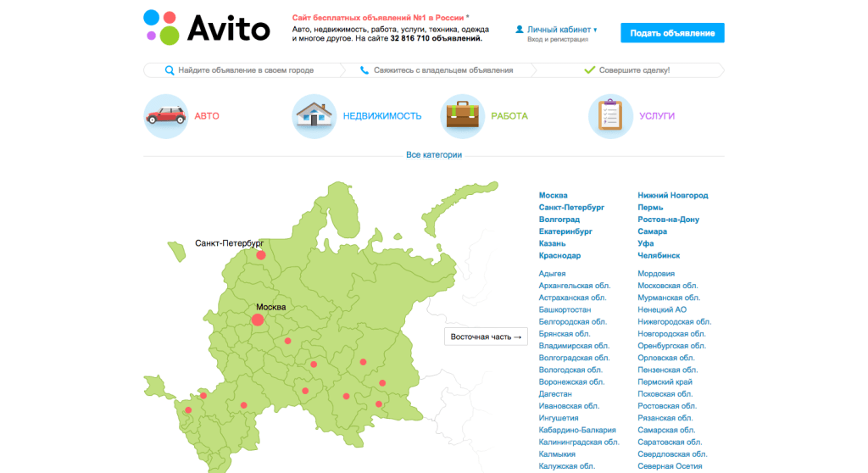This screenshot has width=868, height=473.
Task: Show Восточная часть of the map
Action: pyautogui.click(x=486, y=337)
